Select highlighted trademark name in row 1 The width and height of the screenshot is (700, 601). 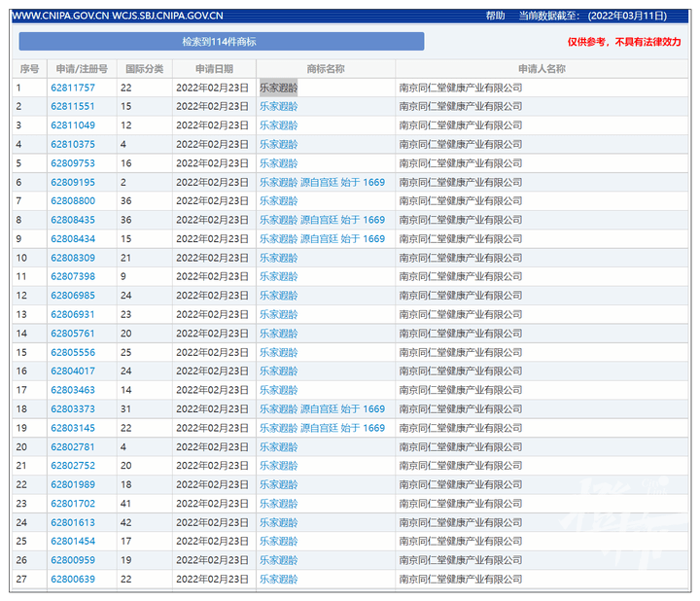click(x=279, y=88)
